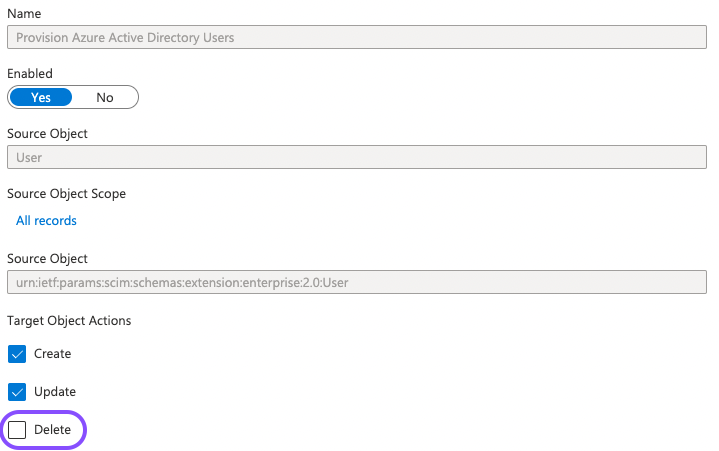The image size is (719, 451).
Task: Click the Target Object Actions label
Action: click(x=69, y=320)
